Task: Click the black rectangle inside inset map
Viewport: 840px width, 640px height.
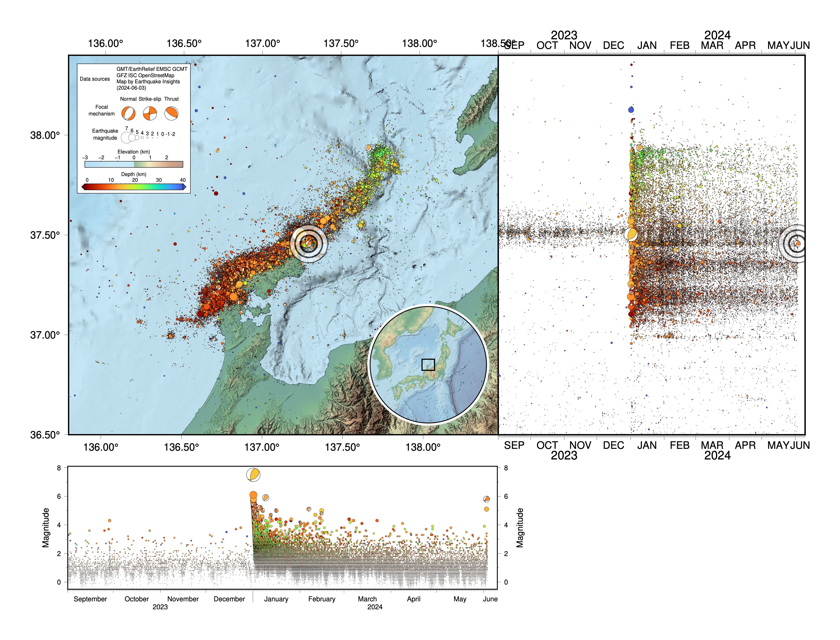Action: click(428, 365)
